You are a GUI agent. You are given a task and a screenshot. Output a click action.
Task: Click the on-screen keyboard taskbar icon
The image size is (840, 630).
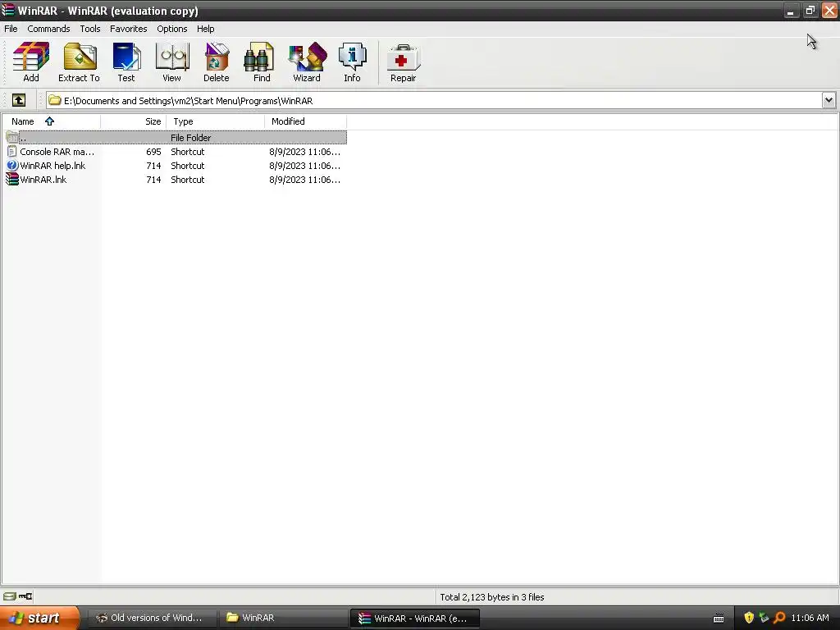(x=719, y=619)
